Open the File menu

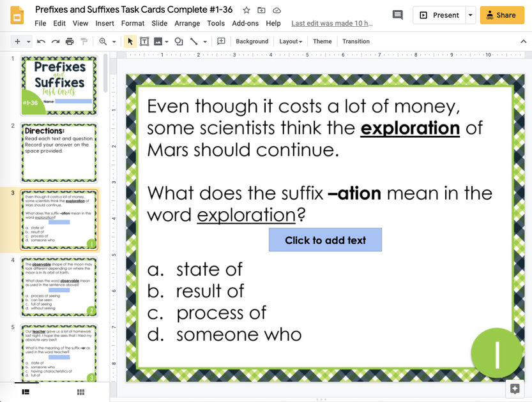pos(40,24)
